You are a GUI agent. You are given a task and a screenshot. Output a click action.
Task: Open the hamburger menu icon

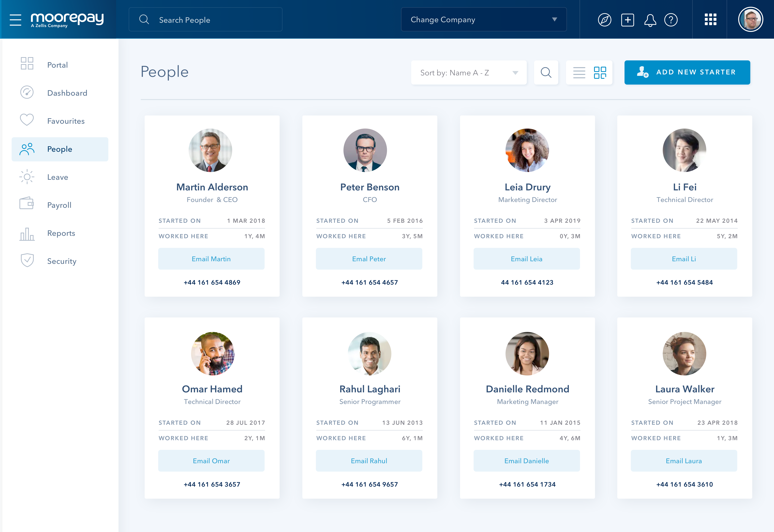(15, 20)
